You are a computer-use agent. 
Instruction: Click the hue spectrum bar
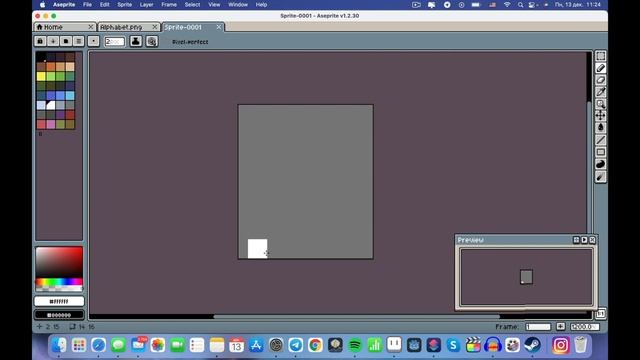(59, 282)
